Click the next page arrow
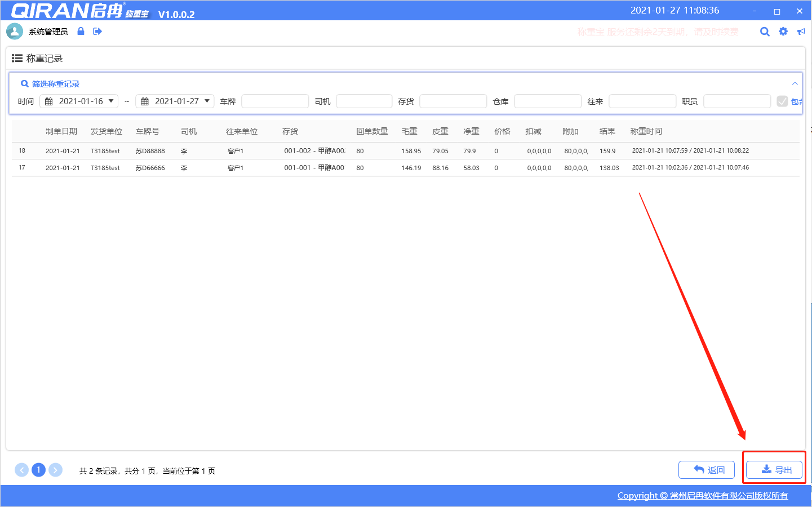The width and height of the screenshot is (812, 507). pyautogui.click(x=55, y=470)
